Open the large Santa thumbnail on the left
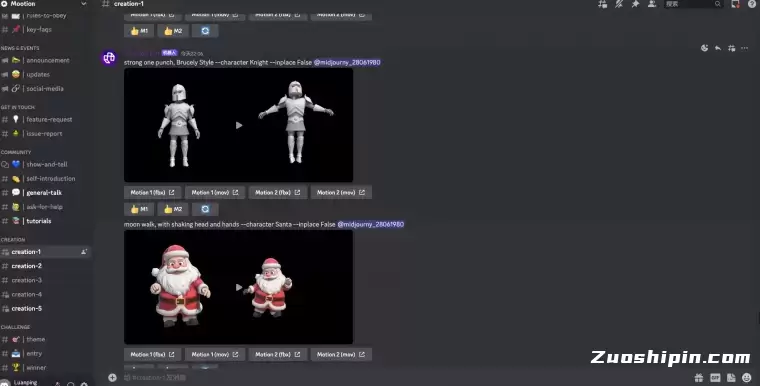Image resolution: width=760 pixels, height=386 pixels. coord(180,286)
